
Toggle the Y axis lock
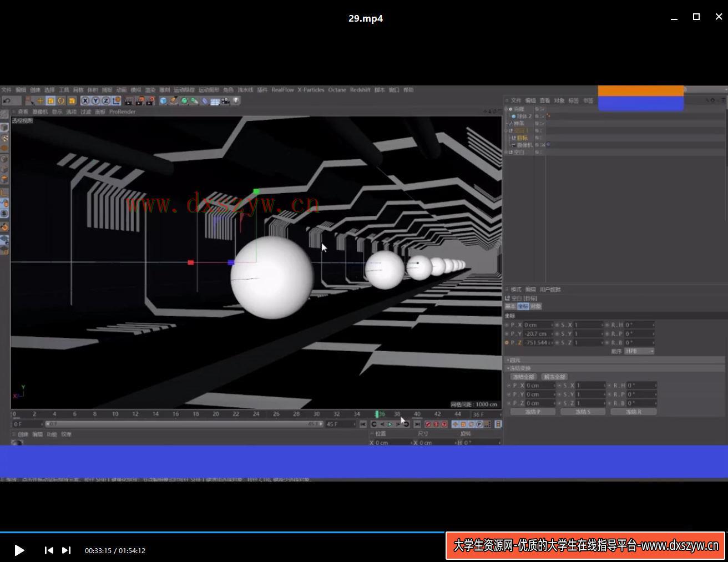click(x=95, y=100)
